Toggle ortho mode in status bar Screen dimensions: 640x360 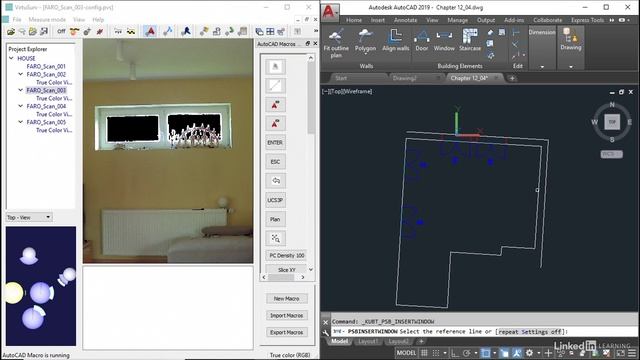[x=455, y=353]
